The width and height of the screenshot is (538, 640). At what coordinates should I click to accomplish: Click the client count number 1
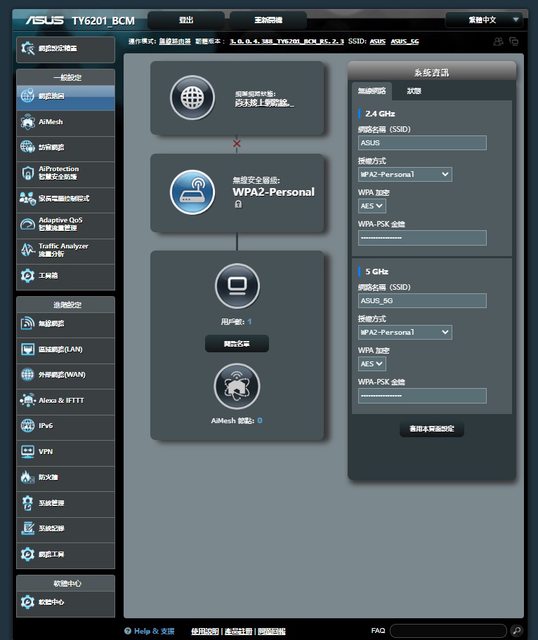pos(249,322)
